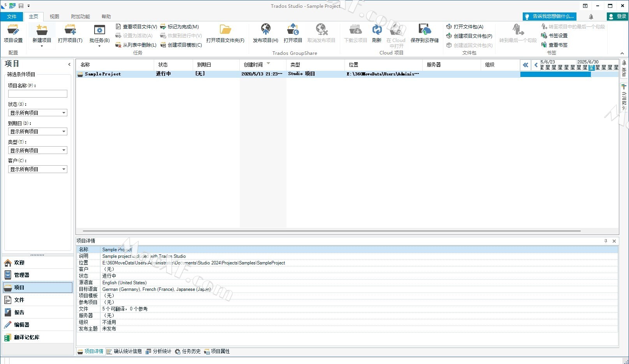629x364 pixels.
Task: Switch to the 主页 ribbon tab
Action: (x=33, y=17)
